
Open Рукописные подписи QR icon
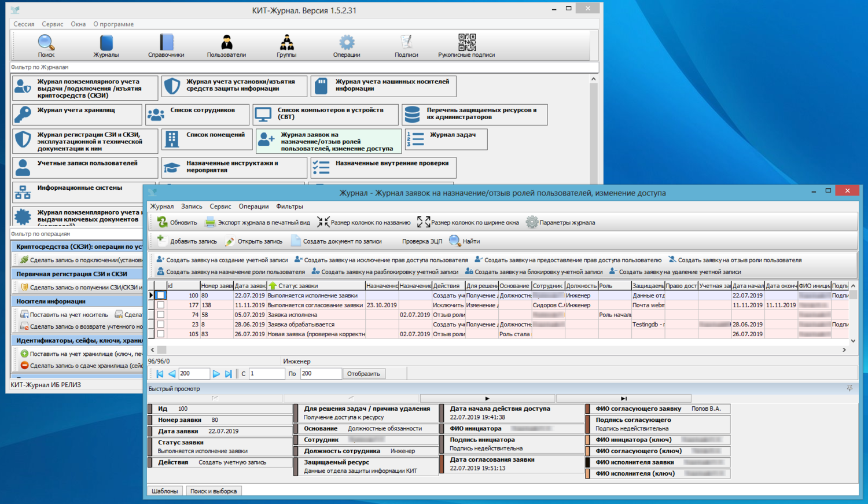[x=466, y=46]
